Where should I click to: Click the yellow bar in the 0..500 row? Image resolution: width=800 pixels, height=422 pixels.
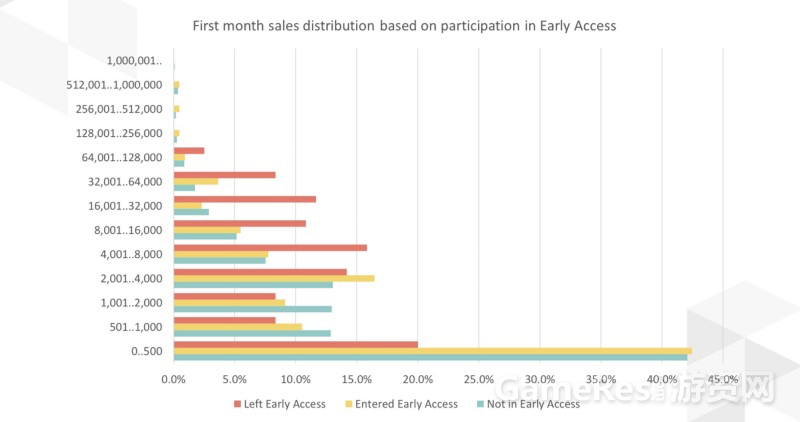coord(433,351)
